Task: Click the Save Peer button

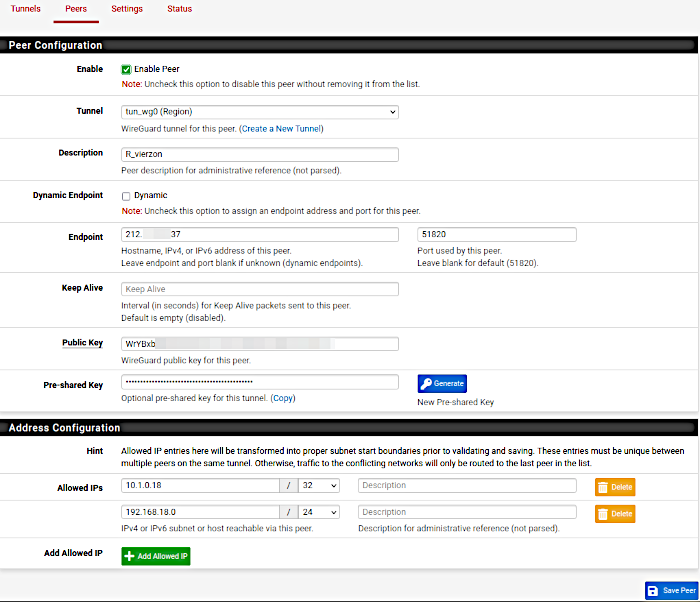Action: pos(671,590)
